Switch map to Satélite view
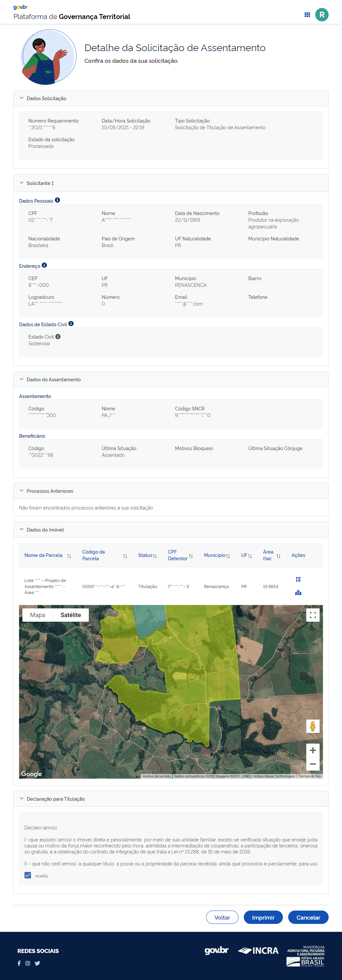Screen dimensions: 342x980 click(70, 615)
